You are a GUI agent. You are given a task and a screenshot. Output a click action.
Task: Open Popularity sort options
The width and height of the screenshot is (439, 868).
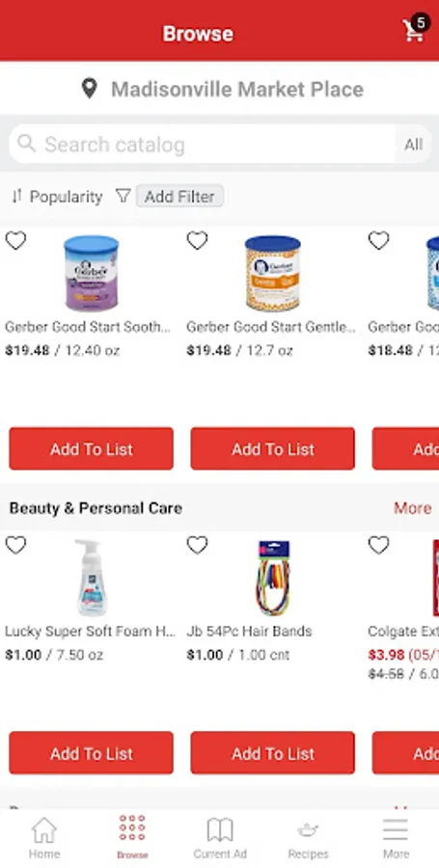click(x=57, y=197)
